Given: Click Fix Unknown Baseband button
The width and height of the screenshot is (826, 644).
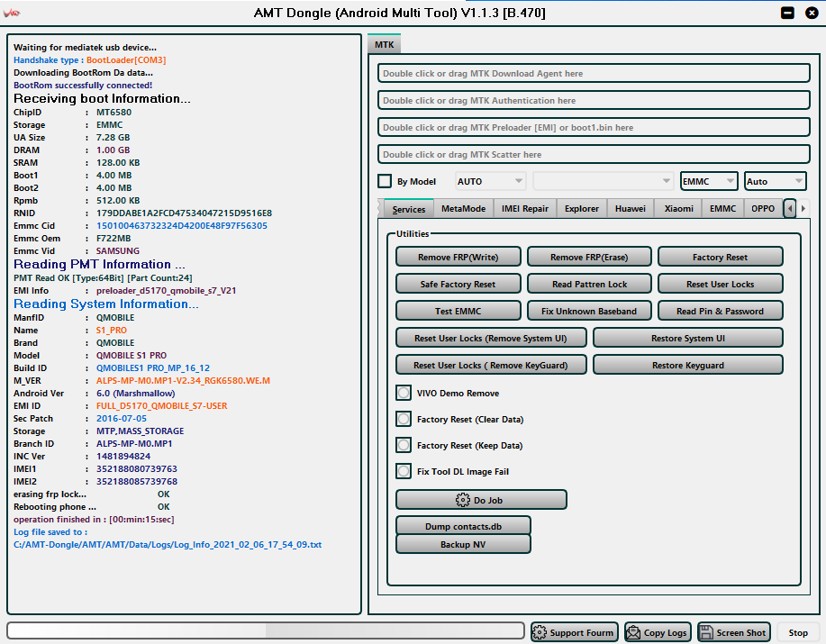Looking at the screenshot, I should pos(589,311).
